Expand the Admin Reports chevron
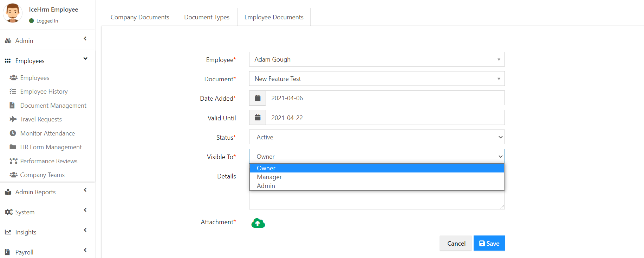This screenshot has height=258, width=644. (85, 190)
